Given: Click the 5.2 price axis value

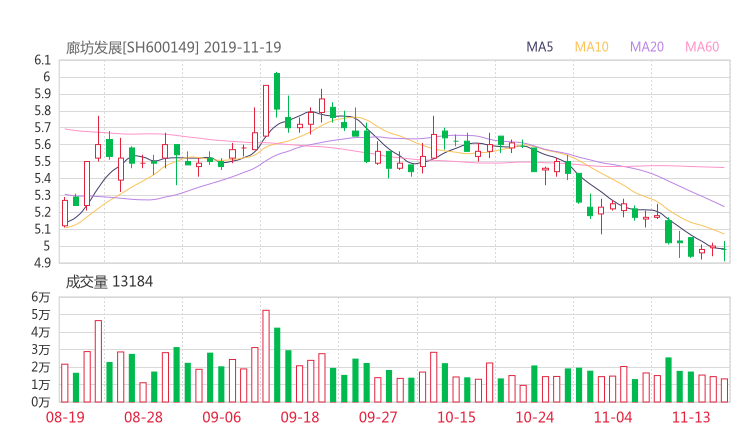Looking at the screenshot, I should pyautogui.click(x=42, y=212).
